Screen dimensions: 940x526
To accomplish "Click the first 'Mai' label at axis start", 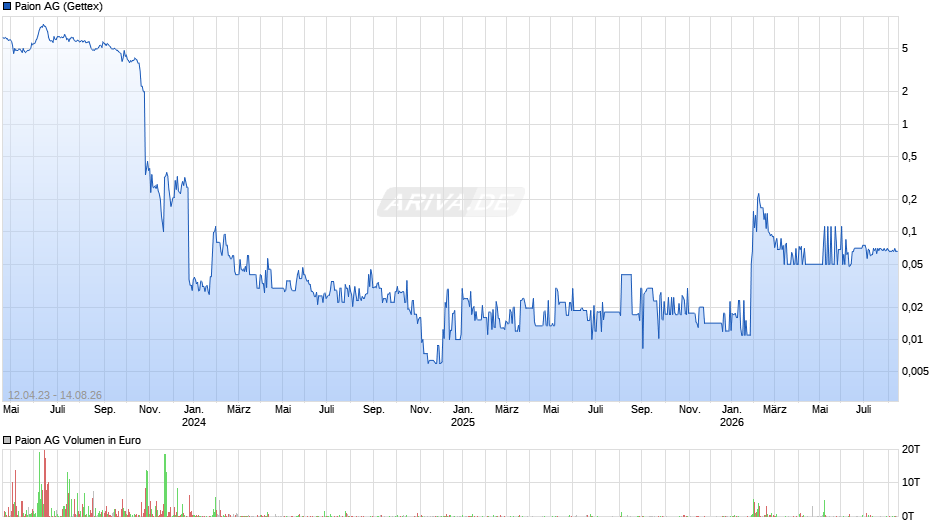I will click(11, 410).
